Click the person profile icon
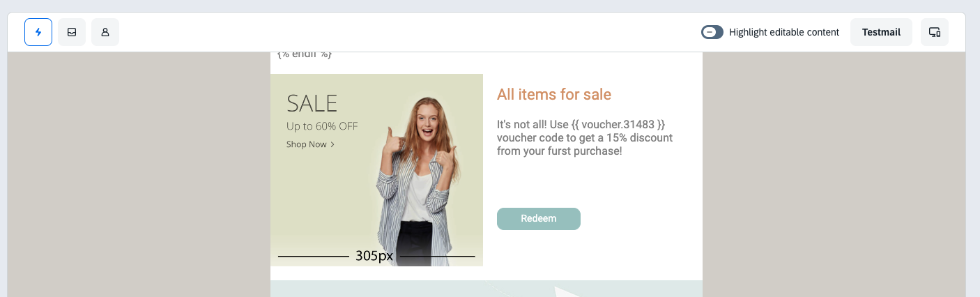This screenshot has width=980, height=297. (105, 32)
